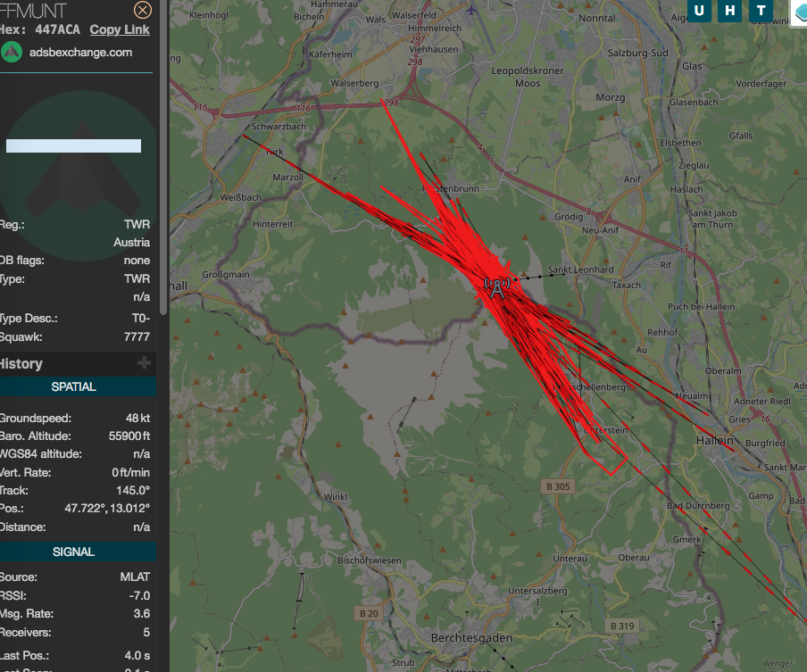Click the Leopoldskroner Moos map label
Image resolution: width=807 pixels, height=672 pixels.
click(528, 77)
